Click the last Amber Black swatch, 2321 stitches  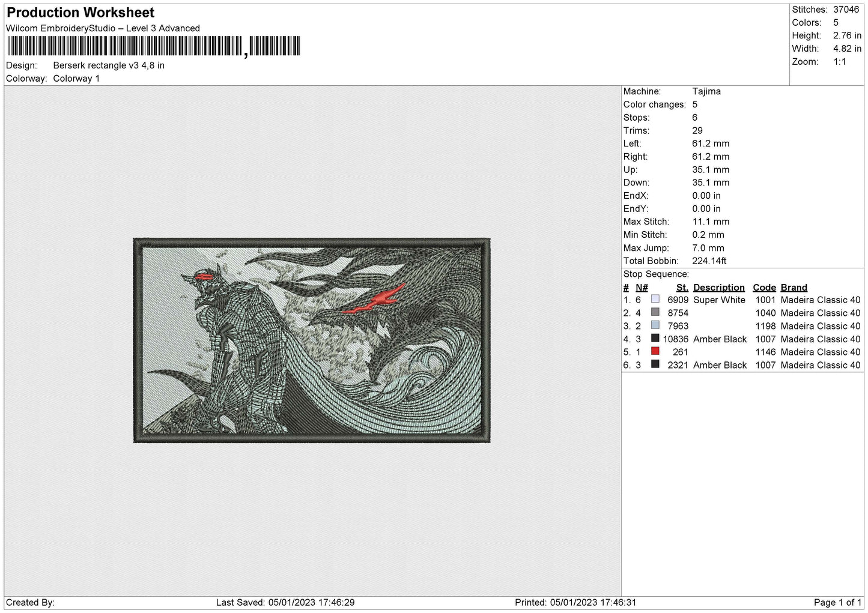point(655,364)
